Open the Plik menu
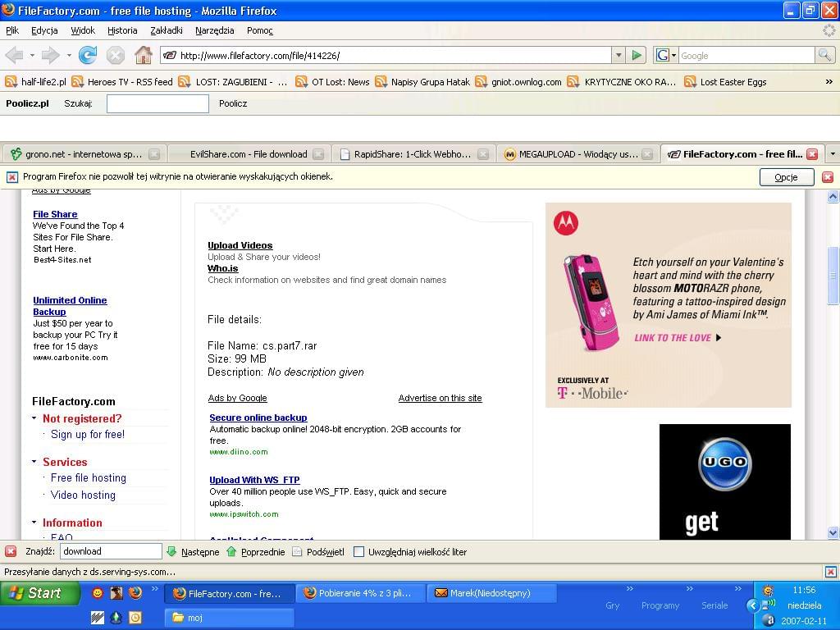 pyautogui.click(x=12, y=30)
